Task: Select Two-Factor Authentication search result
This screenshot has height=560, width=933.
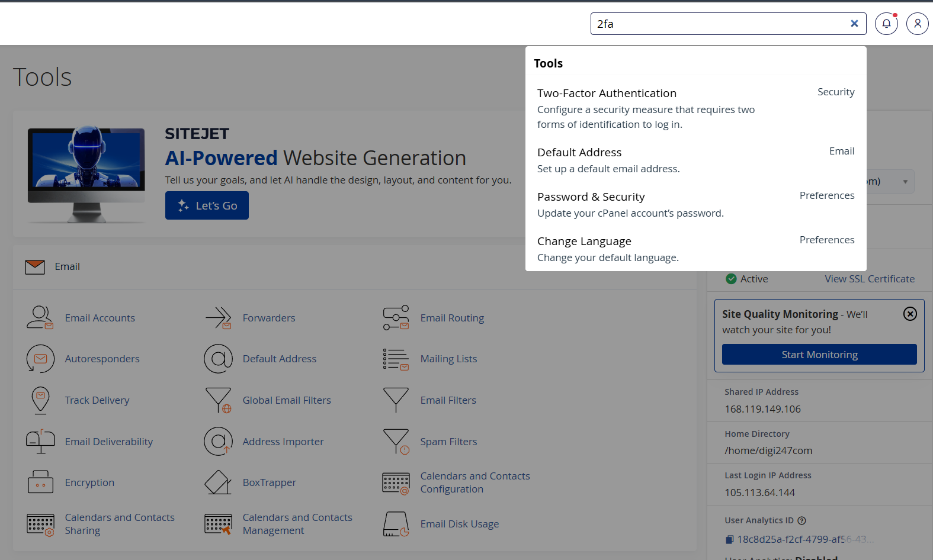Action: (x=607, y=94)
